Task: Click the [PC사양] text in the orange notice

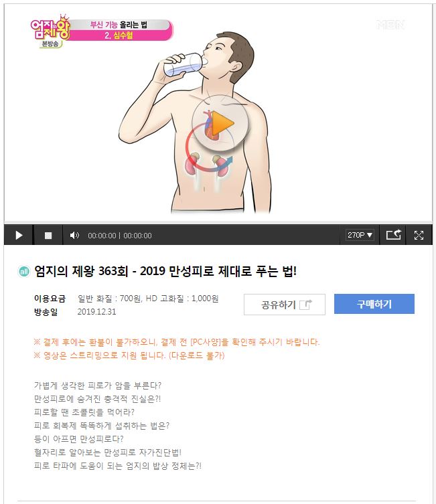Action: coord(206,342)
